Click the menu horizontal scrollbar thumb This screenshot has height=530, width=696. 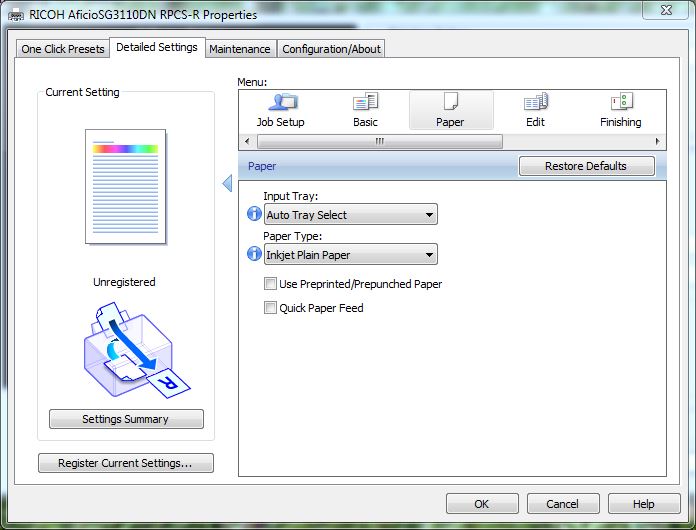tap(380, 142)
